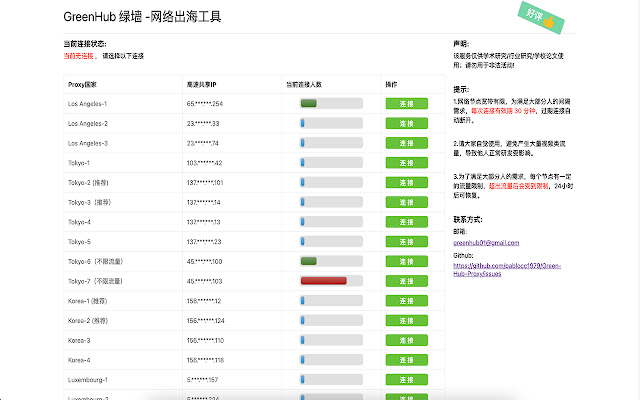Screen dimensions: 640x400
Task: Connect to Korea-1 (推荐) proxy
Action: [x=406, y=301]
